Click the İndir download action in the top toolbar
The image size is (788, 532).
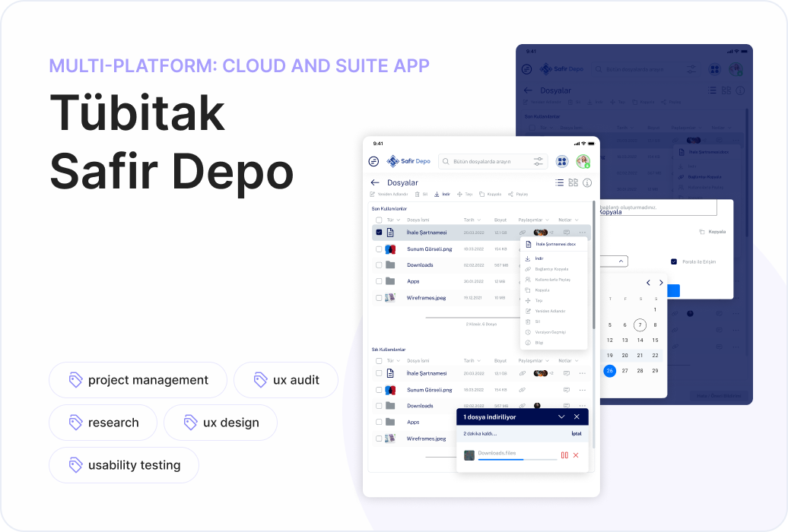coord(442,194)
